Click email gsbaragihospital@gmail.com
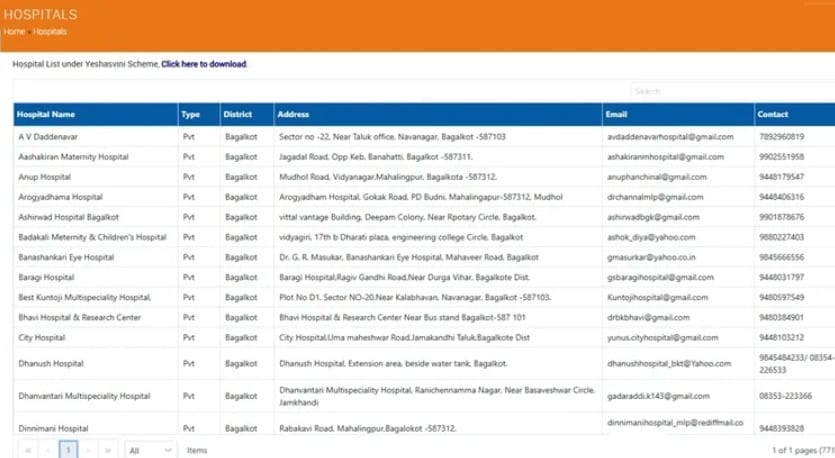This screenshot has width=835, height=458. point(660,277)
